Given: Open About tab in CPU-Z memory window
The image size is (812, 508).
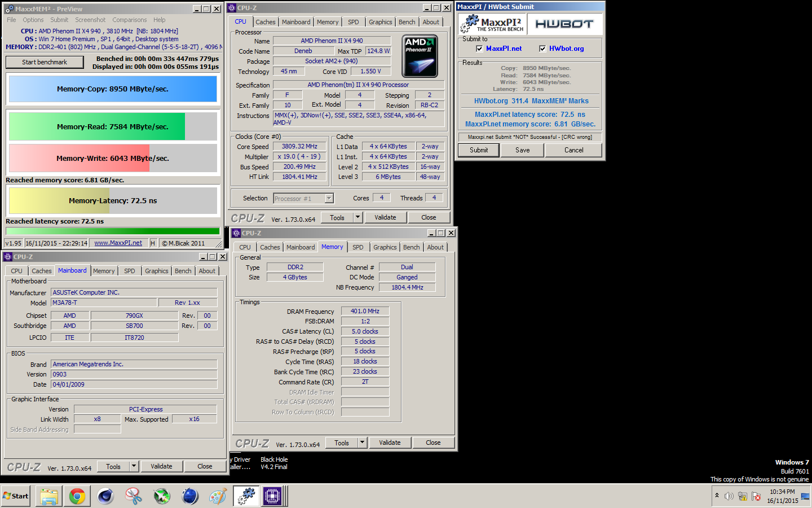Looking at the screenshot, I should [x=435, y=247].
